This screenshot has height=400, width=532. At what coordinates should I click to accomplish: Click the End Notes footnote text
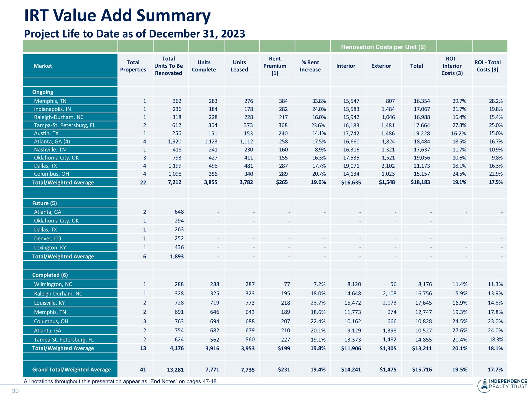[x=121, y=381]
